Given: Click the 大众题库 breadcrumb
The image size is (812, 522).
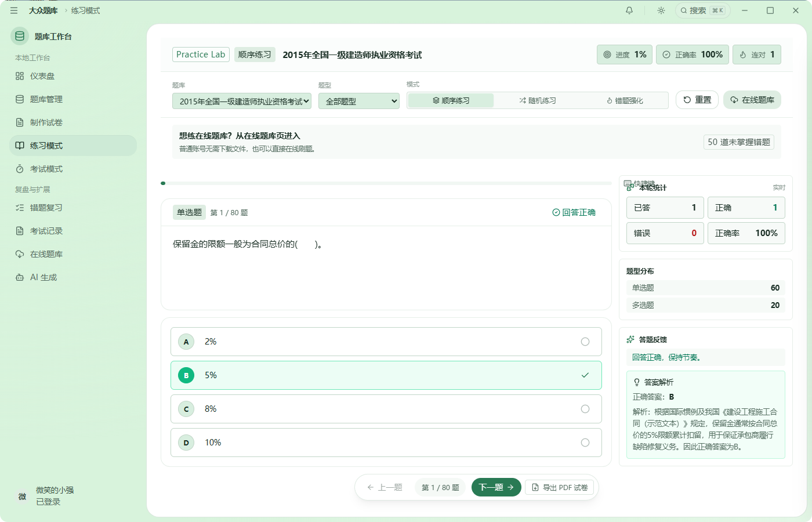Looking at the screenshot, I should 43,10.
